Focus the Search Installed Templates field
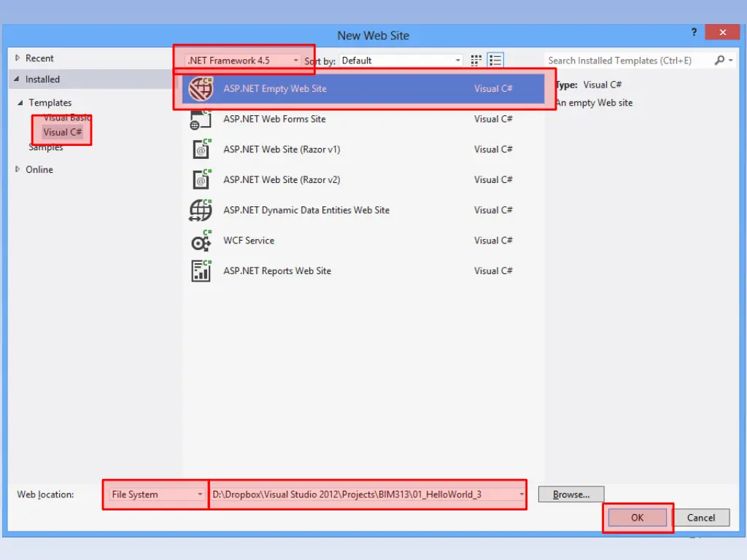The image size is (747, 560). (x=629, y=61)
